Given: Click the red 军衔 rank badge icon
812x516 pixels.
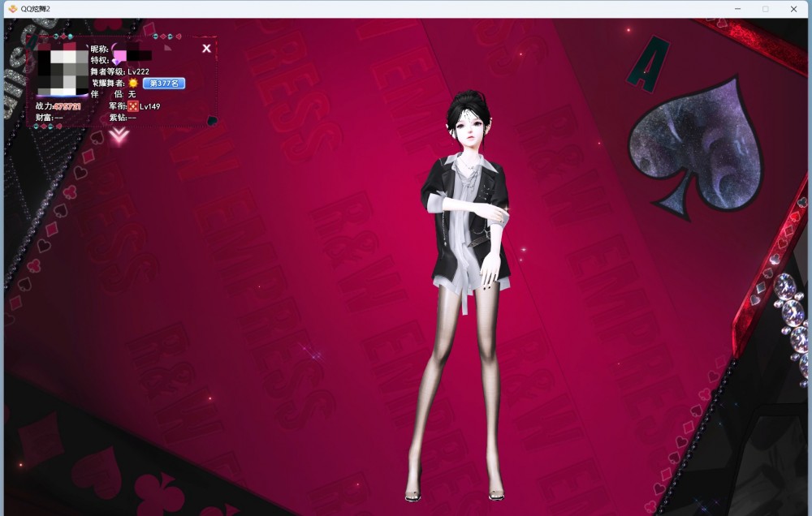Looking at the screenshot, I should point(132,106).
